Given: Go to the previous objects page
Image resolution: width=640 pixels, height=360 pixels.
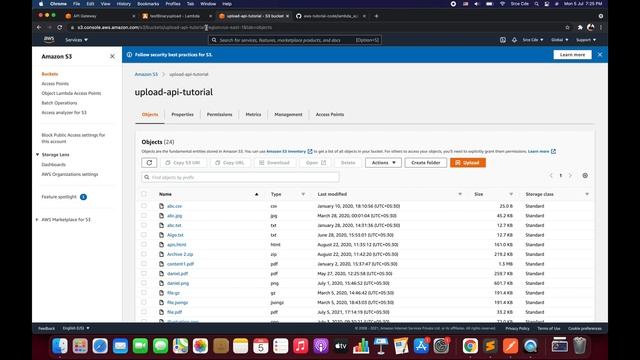Looking at the screenshot, I should [551, 176].
